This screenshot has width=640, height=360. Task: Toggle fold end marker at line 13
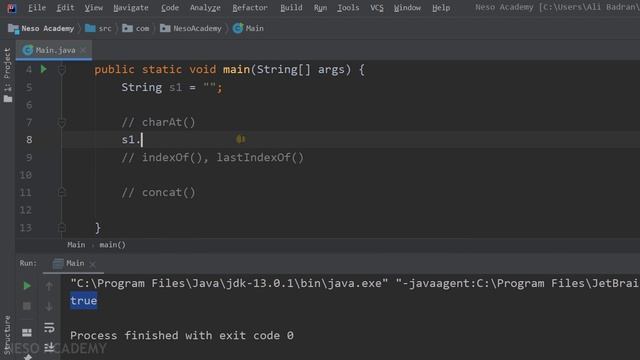[62, 227]
